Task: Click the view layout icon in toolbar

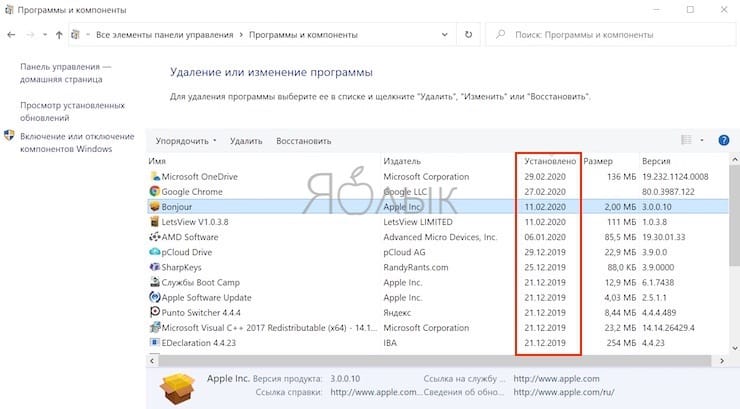Action: pos(686,140)
